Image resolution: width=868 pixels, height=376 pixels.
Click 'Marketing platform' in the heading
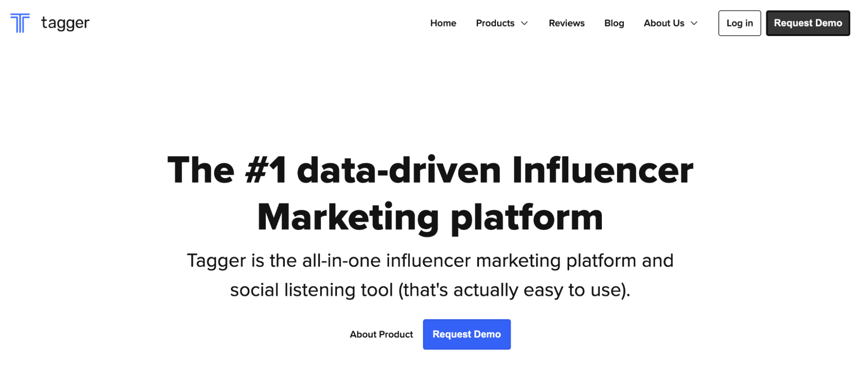(x=430, y=218)
